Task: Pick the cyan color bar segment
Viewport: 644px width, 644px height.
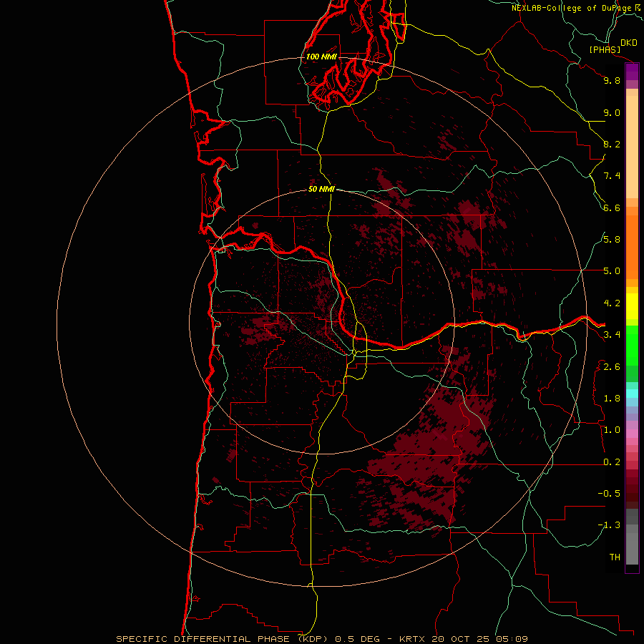Action: (x=632, y=394)
